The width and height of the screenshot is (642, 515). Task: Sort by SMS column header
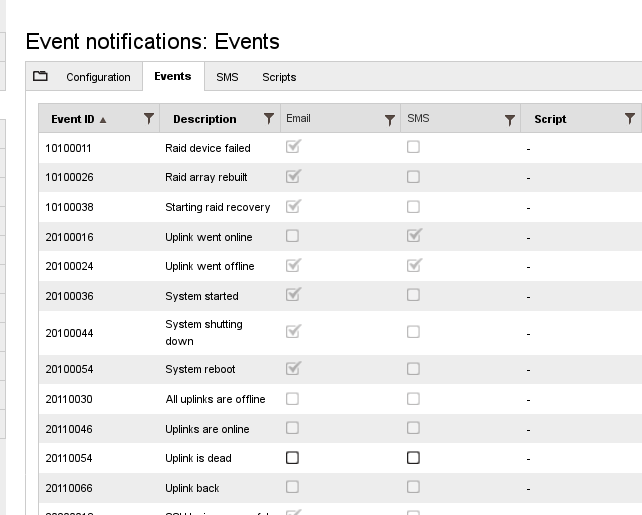coord(418,118)
